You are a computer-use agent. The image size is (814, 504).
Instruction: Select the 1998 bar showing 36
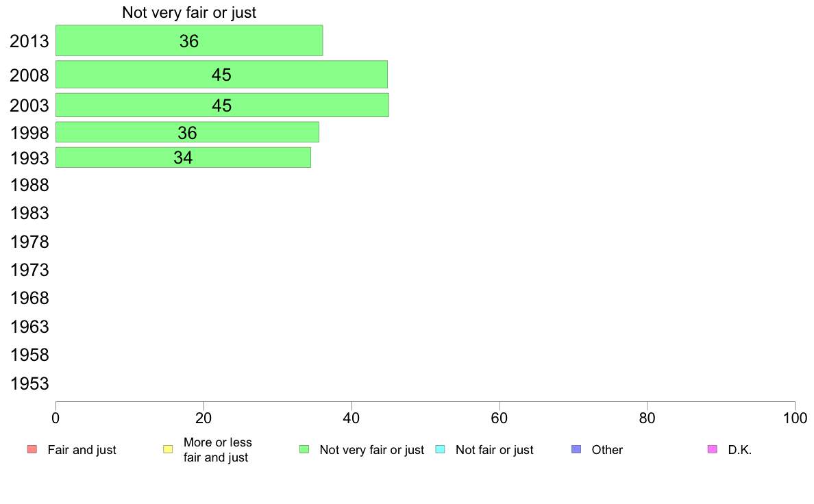(188, 132)
